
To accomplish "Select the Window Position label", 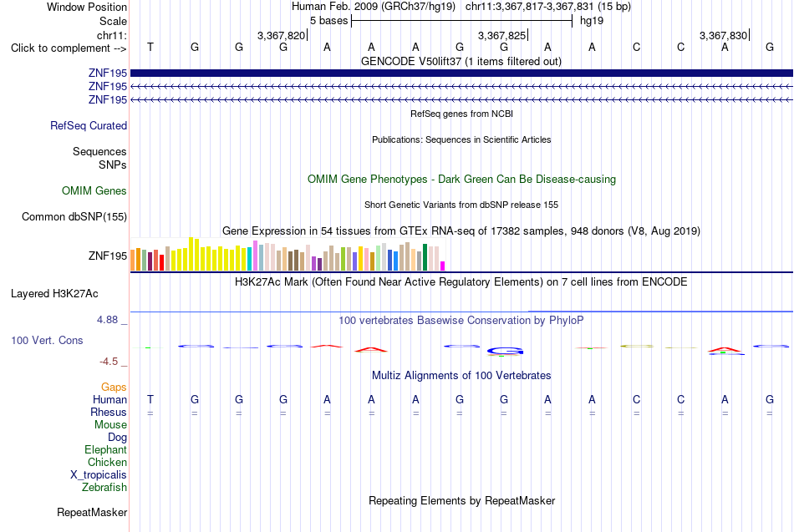I will click(x=87, y=7).
